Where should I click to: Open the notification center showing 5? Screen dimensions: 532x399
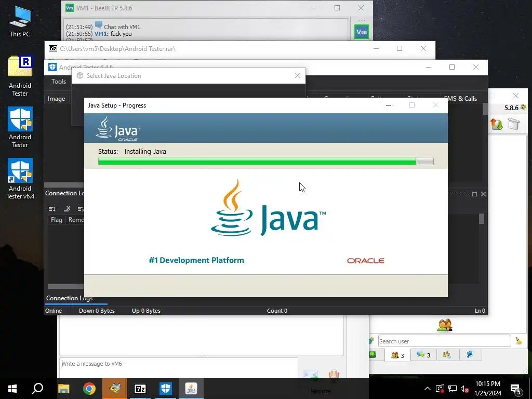pos(516,389)
